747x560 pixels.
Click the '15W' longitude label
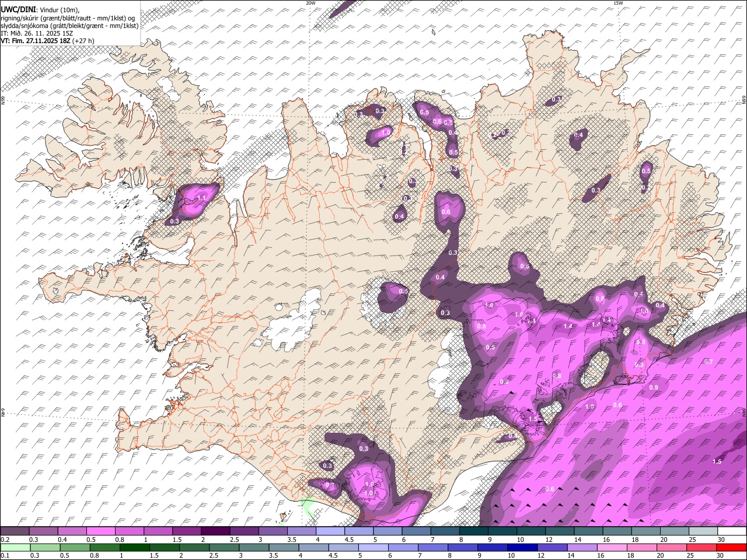[618, 3]
